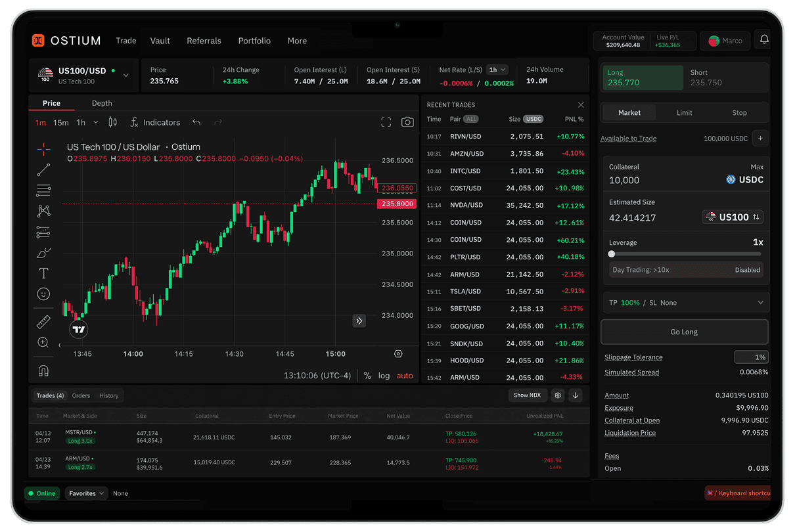Toggle log scale on chart
Viewport: 795px width, 532px height.
tap(384, 376)
